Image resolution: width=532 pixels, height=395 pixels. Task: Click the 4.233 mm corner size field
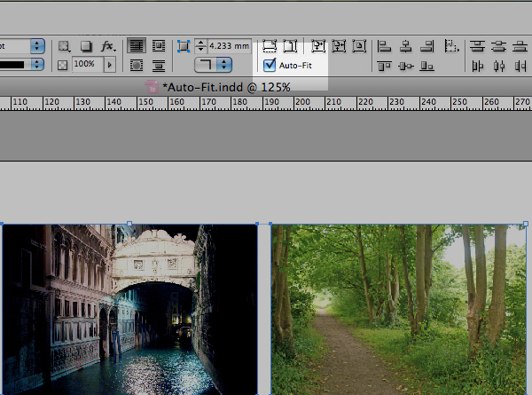230,46
